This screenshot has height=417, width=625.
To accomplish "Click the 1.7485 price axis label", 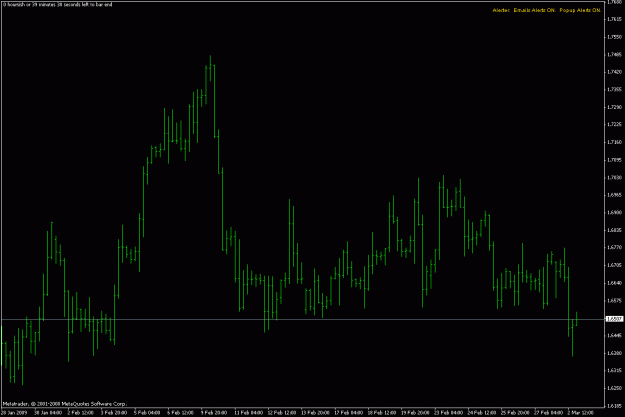I will (615, 55).
